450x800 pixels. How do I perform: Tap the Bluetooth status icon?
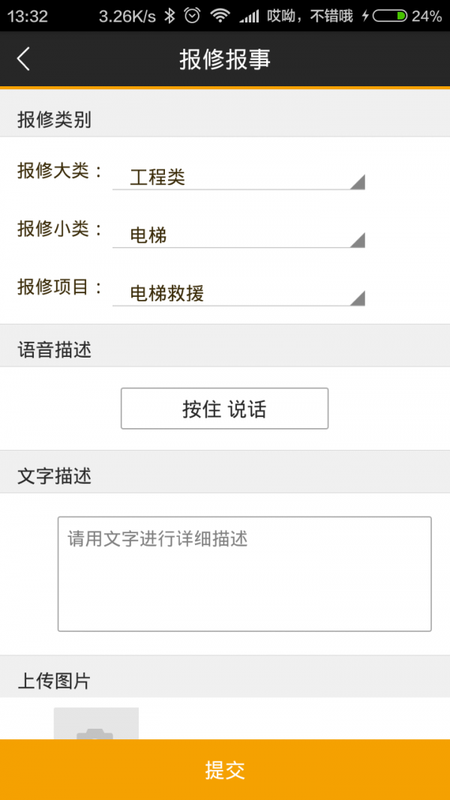(x=169, y=16)
